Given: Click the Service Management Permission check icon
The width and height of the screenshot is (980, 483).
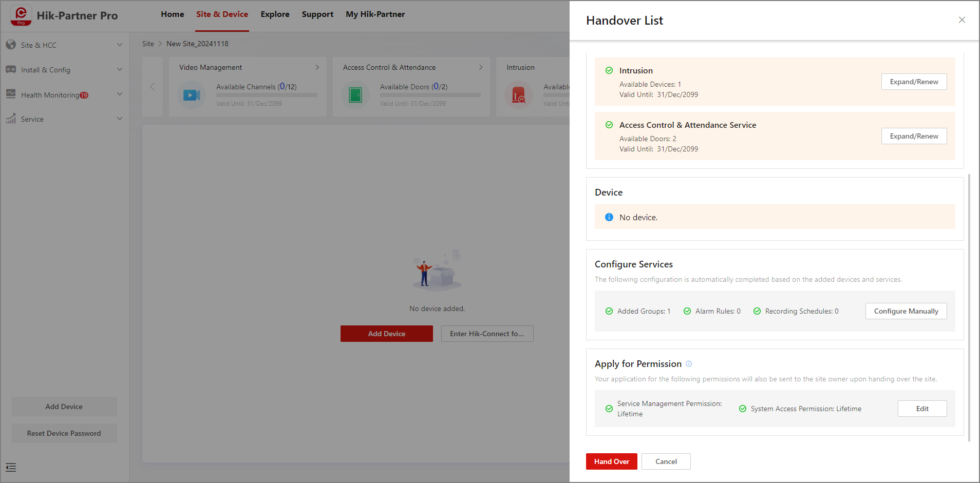Looking at the screenshot, I should (x=609, y=409).
